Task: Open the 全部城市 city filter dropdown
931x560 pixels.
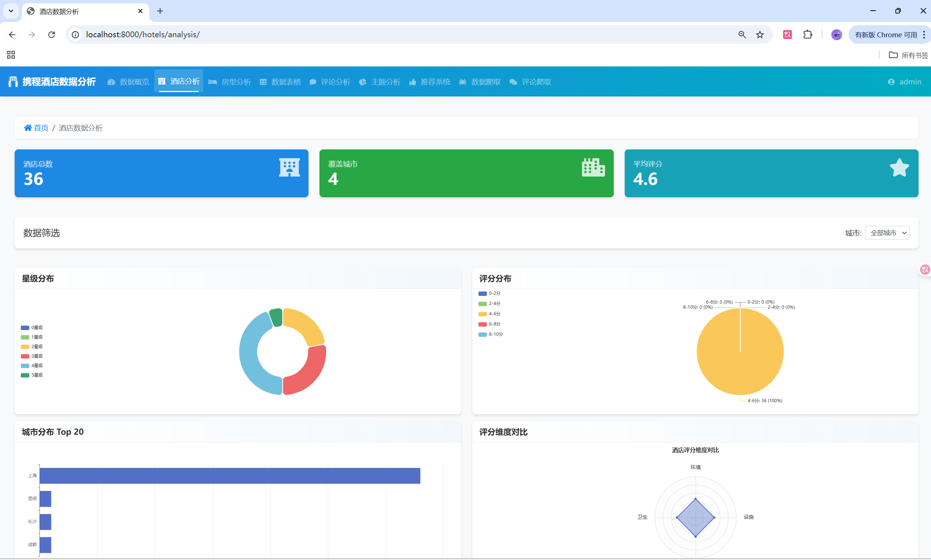Action: click(887, 233)
